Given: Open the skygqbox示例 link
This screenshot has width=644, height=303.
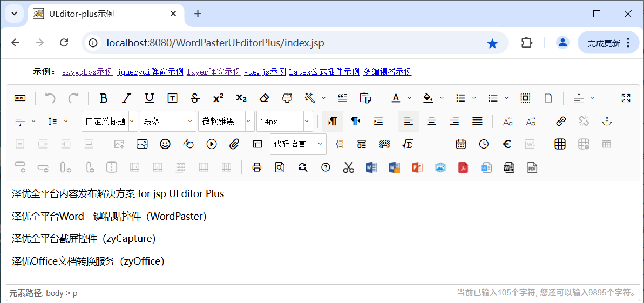Looking at the screenshot, I should tap(87, 72).
